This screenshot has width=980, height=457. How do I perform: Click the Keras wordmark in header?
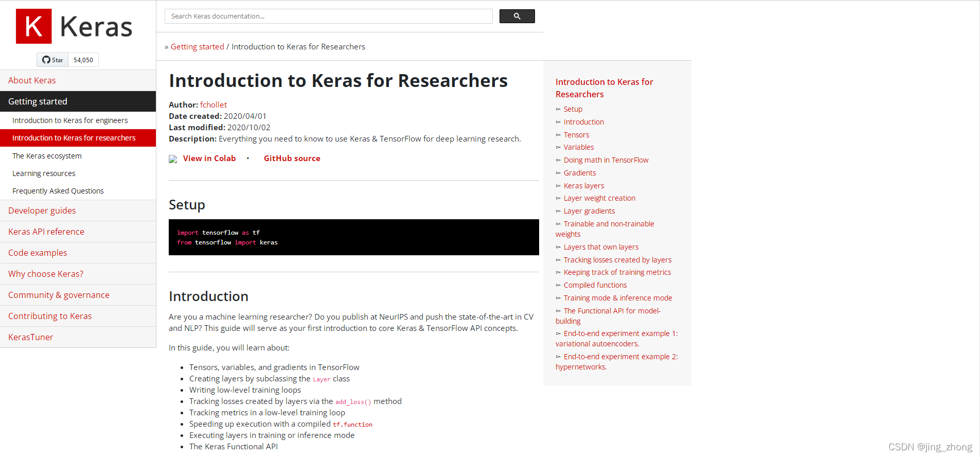click(x=96, y=27)
